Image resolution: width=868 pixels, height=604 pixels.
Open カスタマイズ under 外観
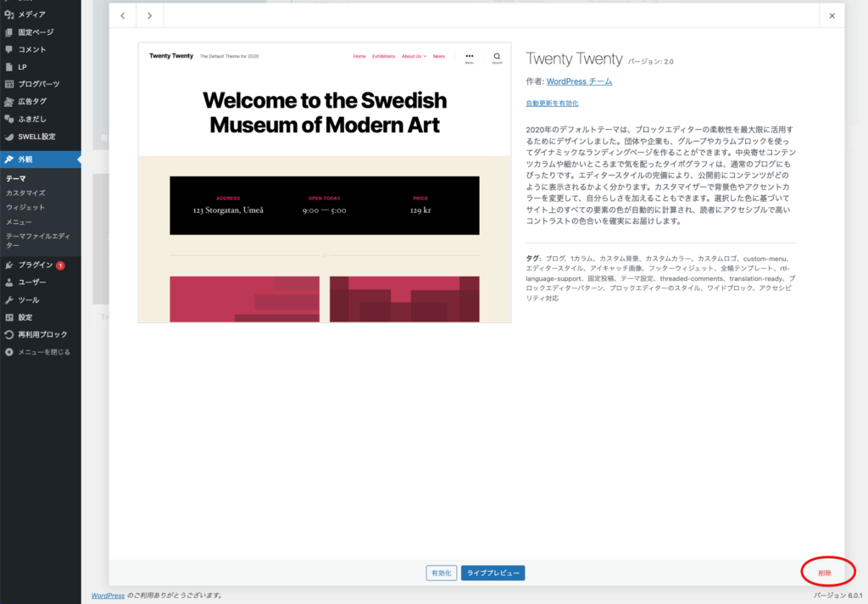click(x=25, y=193)
